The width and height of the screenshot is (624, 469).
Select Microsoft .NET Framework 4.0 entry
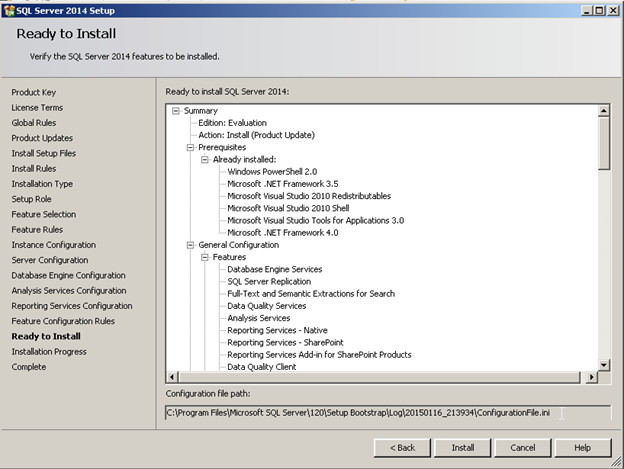tap(283, 233)
